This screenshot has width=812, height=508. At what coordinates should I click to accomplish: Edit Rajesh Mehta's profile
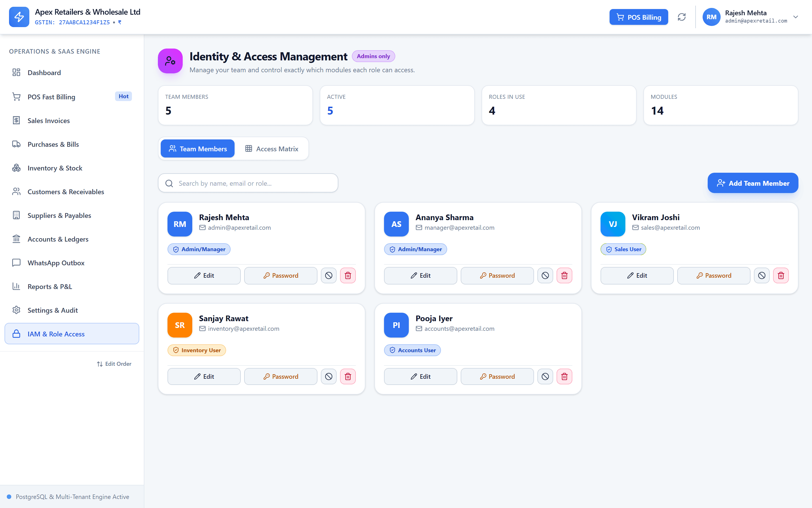click(204, 275)
